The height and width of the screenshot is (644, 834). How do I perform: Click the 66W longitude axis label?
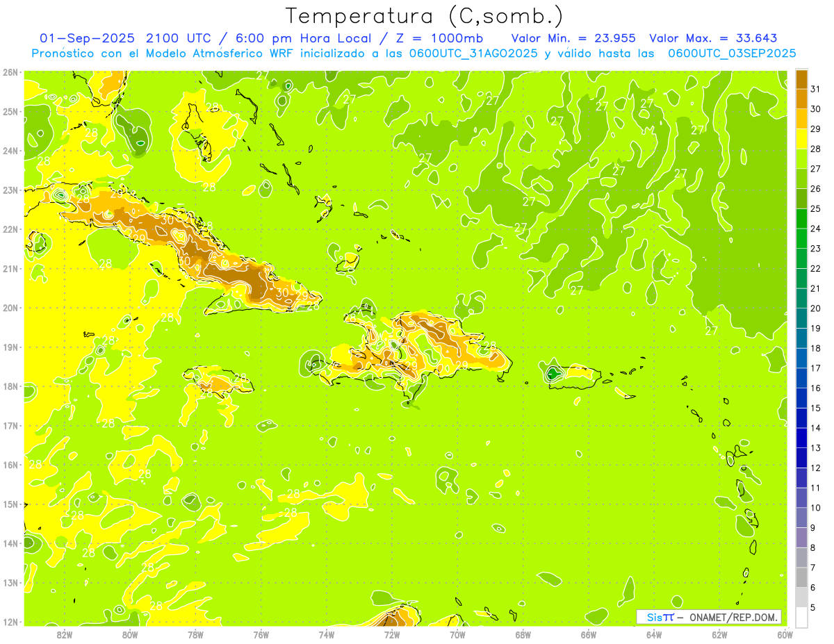[588, 634]
